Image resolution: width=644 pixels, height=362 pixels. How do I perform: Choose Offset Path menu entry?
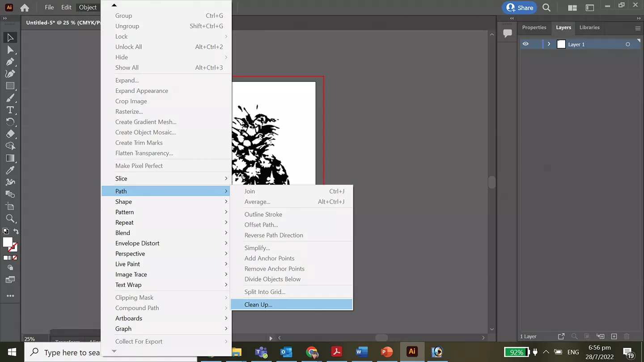click(x=261, y=225)
